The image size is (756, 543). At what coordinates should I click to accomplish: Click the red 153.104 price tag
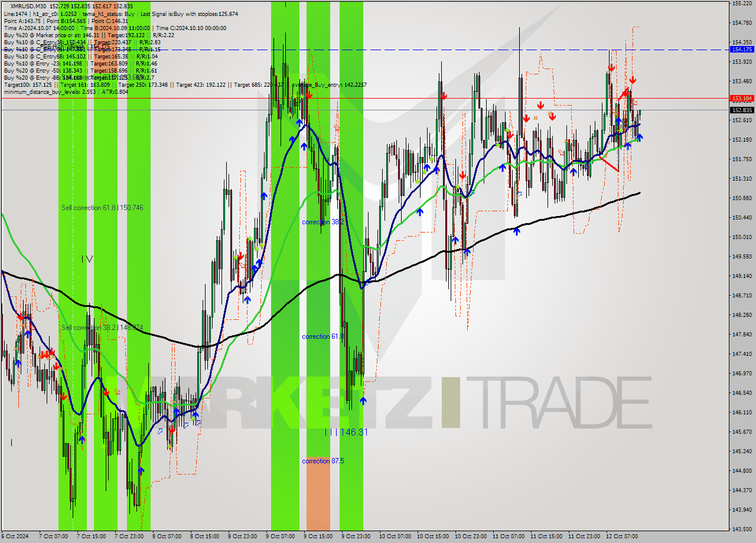(x=742, y=98)
